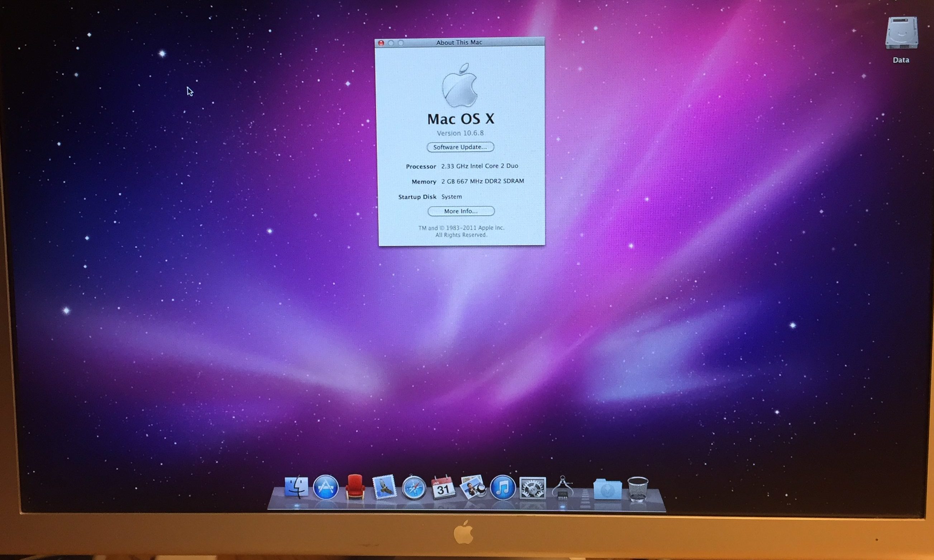Launch the Mac App Store
The image size is (934, 560).
click(326, 488)
